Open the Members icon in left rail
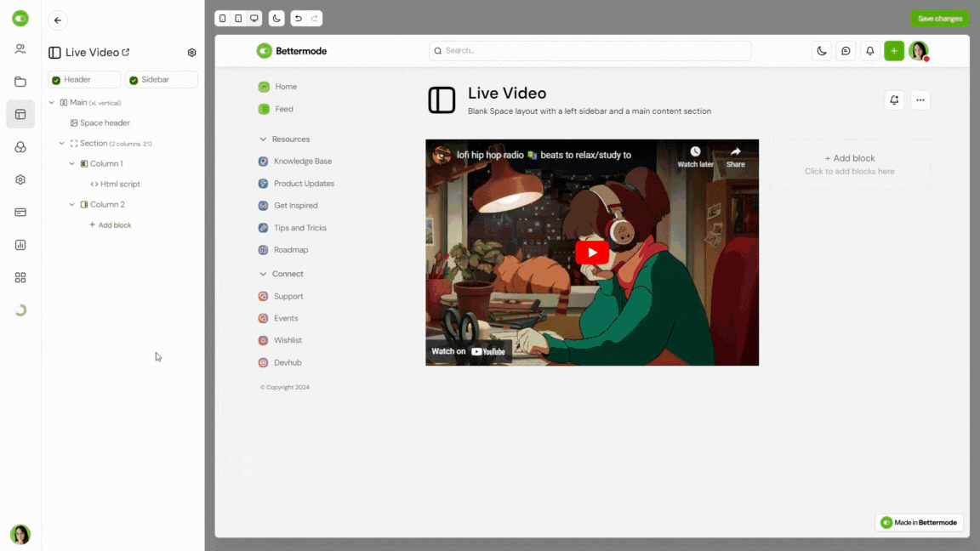Viewport: 980px width, 551px height. [20, 48]
